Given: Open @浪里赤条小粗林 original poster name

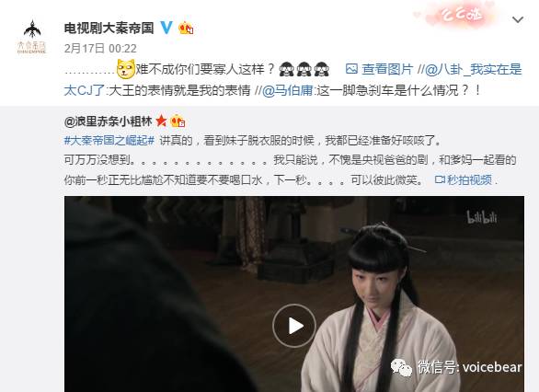Looking at the screenshot, I should pos(108,121).
